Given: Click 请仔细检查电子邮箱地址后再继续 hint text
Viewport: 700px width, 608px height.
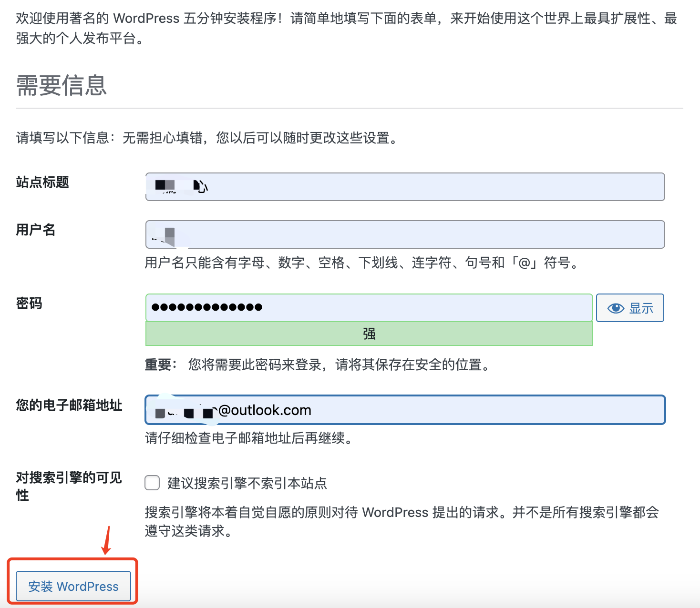Looking at the screenshot, I should tap(249, 438).
